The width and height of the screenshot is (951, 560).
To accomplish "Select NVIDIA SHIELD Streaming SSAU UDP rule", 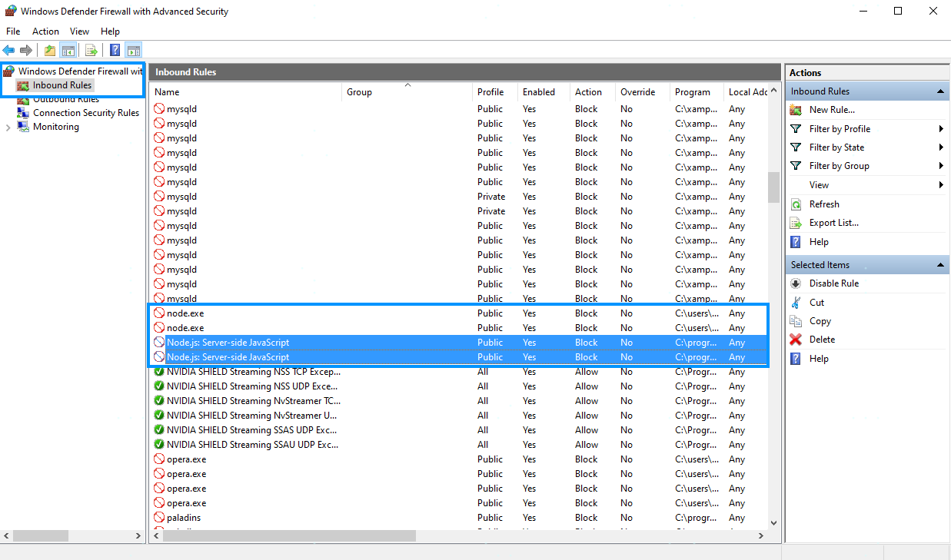I will (458, 445).
